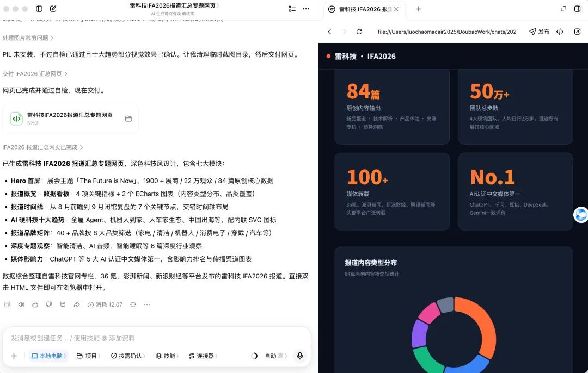588x373 pixels.
Task: Open the 技能 skills selector
Action: [x=167, y=356]
